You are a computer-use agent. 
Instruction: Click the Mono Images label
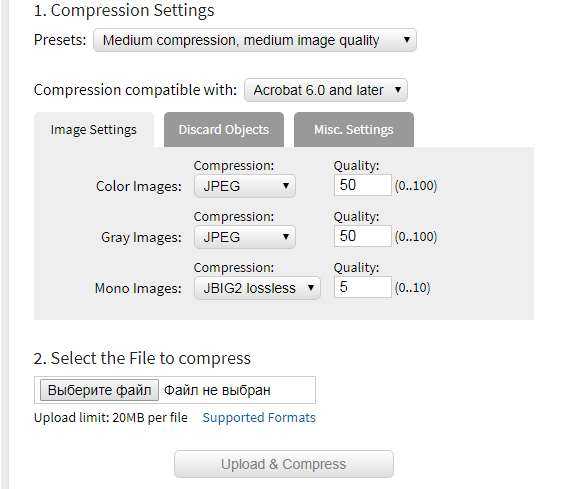coord(138,288)
